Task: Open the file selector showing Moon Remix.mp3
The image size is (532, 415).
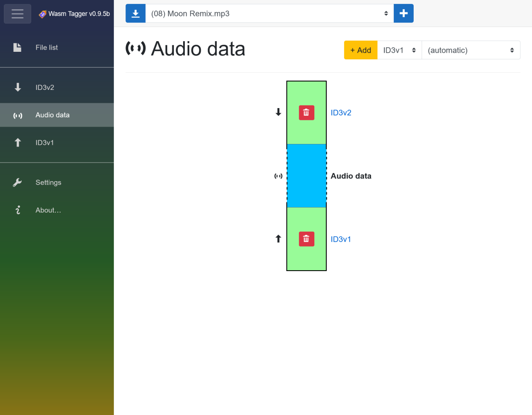Action: click(x=270, y=13)
